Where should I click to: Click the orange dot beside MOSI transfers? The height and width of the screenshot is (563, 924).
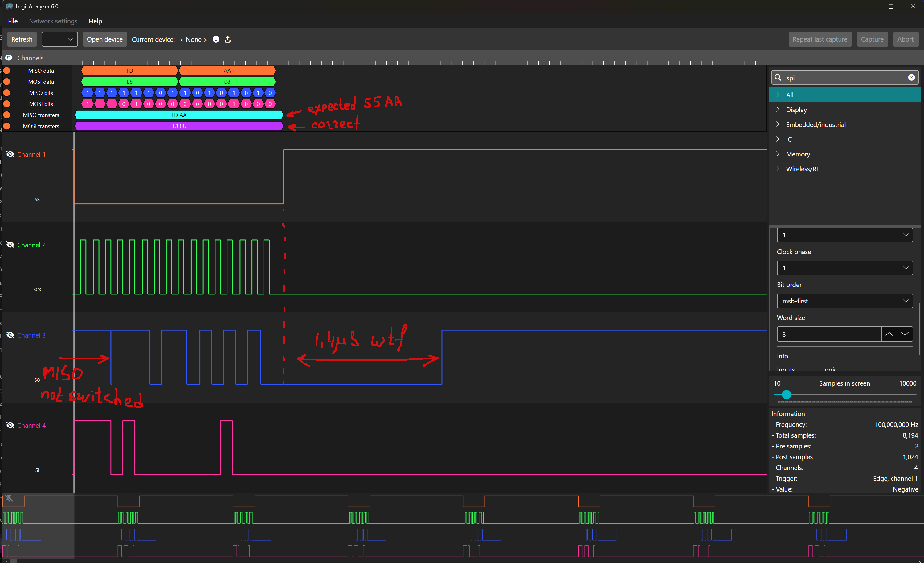(x=7, y=126)
